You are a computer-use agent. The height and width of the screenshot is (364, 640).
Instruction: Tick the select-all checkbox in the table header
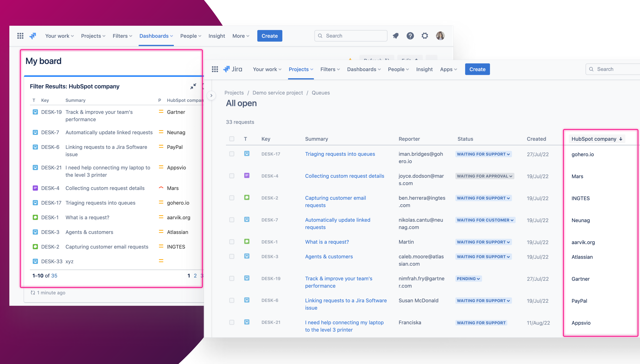232,139
